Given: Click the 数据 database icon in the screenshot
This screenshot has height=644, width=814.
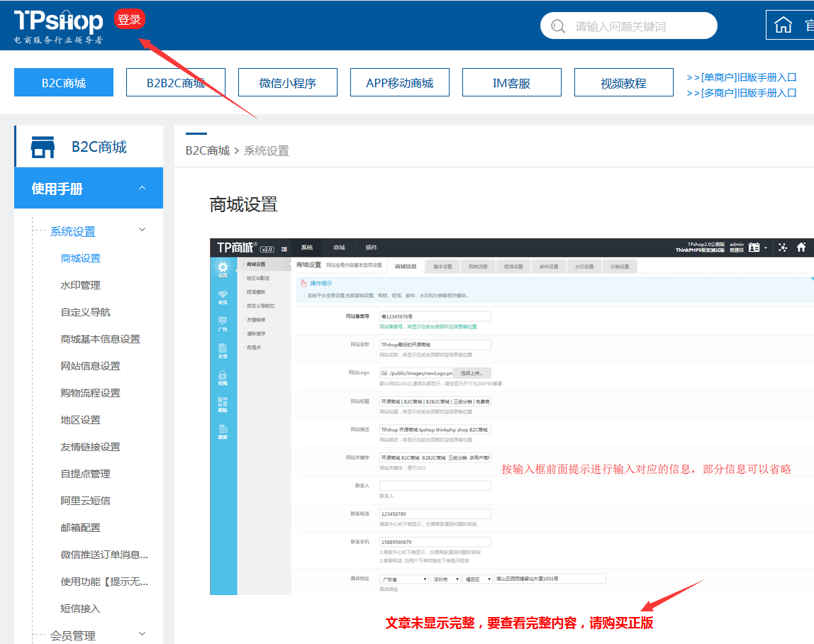Looking at the screenshot, I should (x=223, y=431).
